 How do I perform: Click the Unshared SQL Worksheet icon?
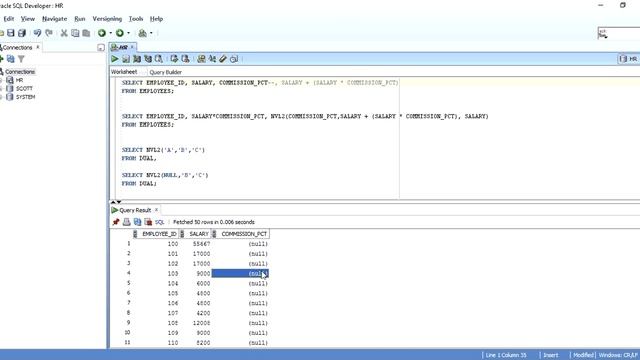click(x=201, y=59)
